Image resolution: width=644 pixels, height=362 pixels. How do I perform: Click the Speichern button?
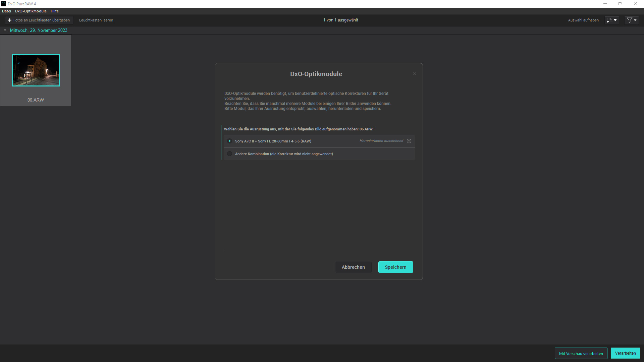[x=395, y=267]
